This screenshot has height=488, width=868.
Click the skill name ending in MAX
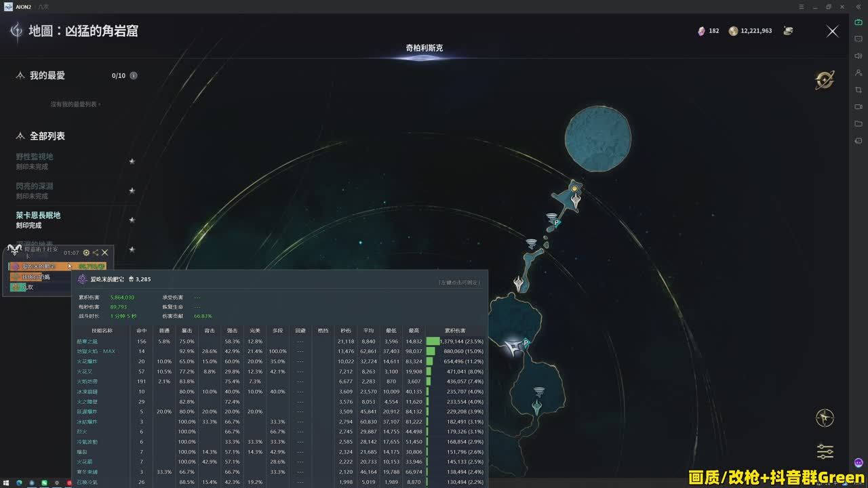[x=96, y=351]
